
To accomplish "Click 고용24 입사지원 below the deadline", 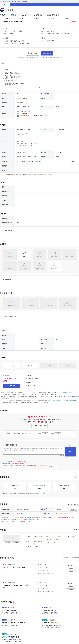I will (11, 386).
